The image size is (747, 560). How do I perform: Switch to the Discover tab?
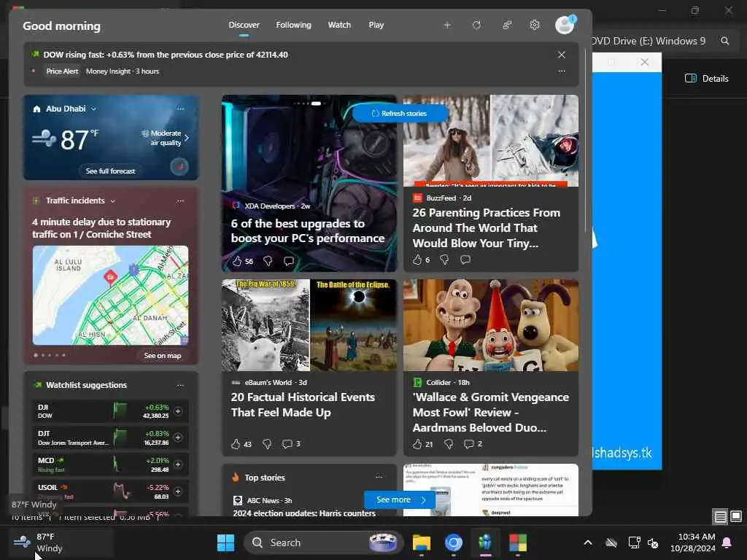(x=244, y=26)
